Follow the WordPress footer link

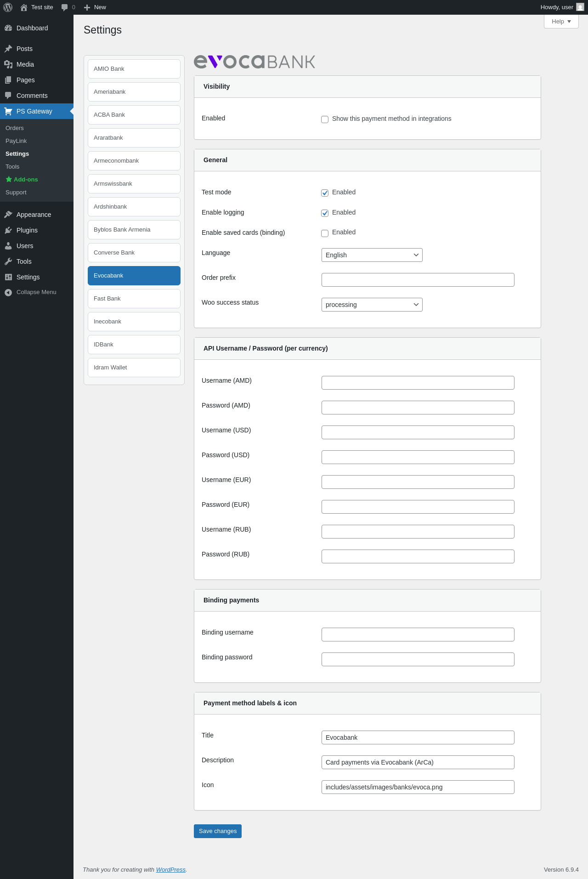click(170, 870)
